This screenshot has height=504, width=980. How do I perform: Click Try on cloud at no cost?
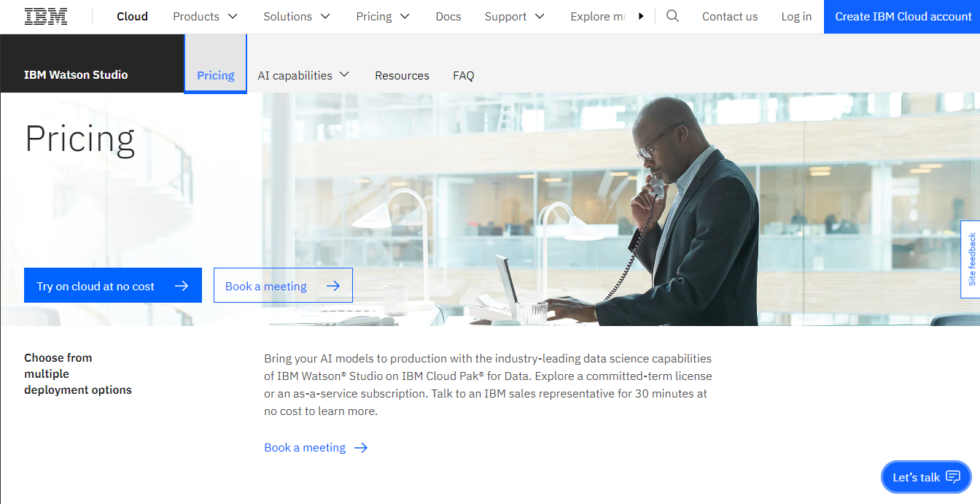pyautogui.click(x=113, y=285)
